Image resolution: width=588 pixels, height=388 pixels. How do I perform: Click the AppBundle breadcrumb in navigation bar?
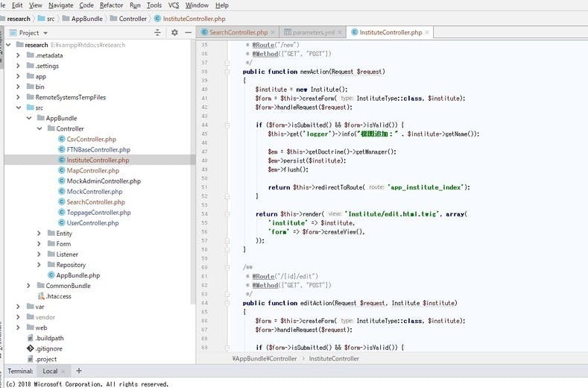pos(87,19)
